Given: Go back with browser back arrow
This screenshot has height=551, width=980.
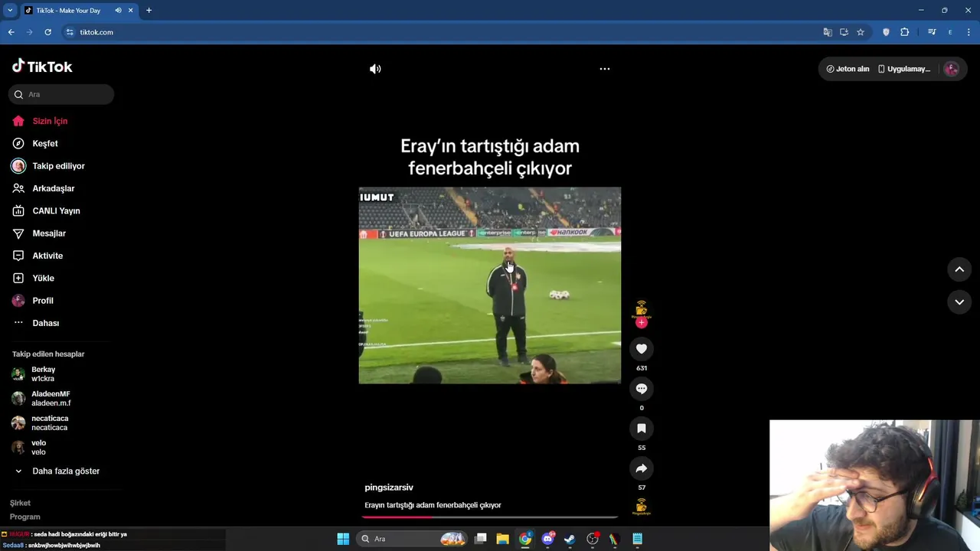Looking at the screenshot, I should pyautogui.click(x=11, y=32).
